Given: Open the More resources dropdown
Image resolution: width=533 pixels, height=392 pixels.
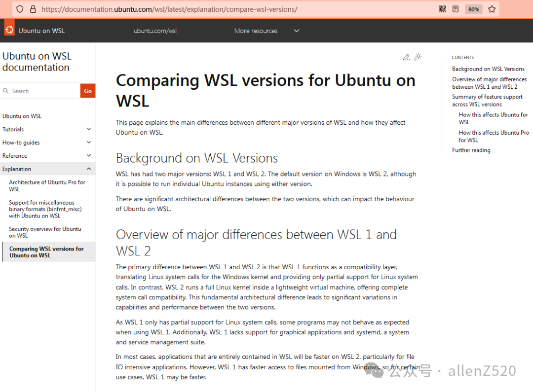Looking at the screenshot, I should click(x=266, y=31).
